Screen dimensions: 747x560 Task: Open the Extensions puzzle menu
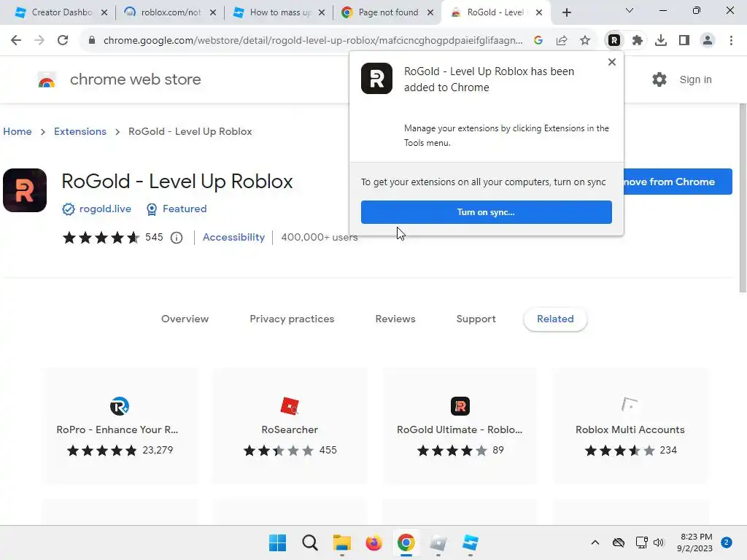pyautogui.click(x=638, y=41)
